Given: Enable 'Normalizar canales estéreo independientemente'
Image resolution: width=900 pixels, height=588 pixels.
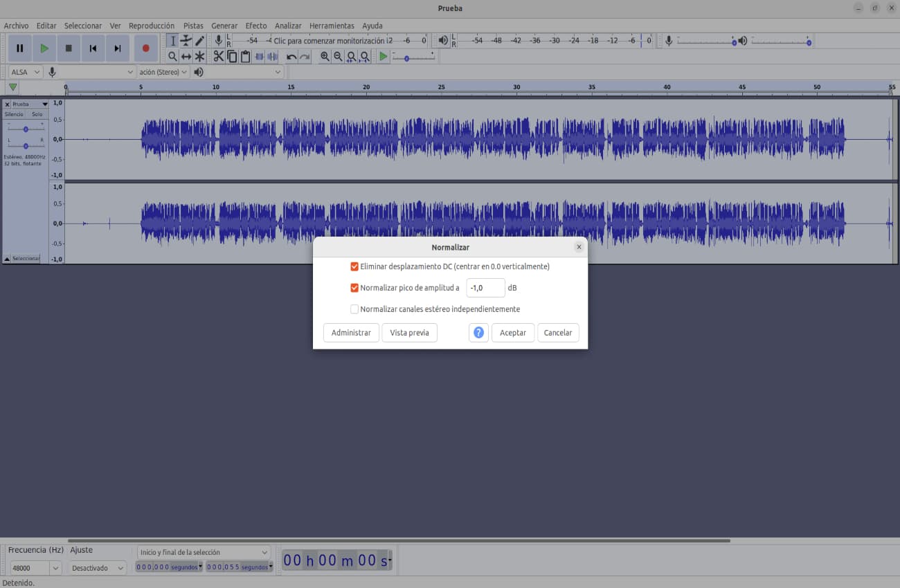Looking at the screenshot, I should point(354,309).
